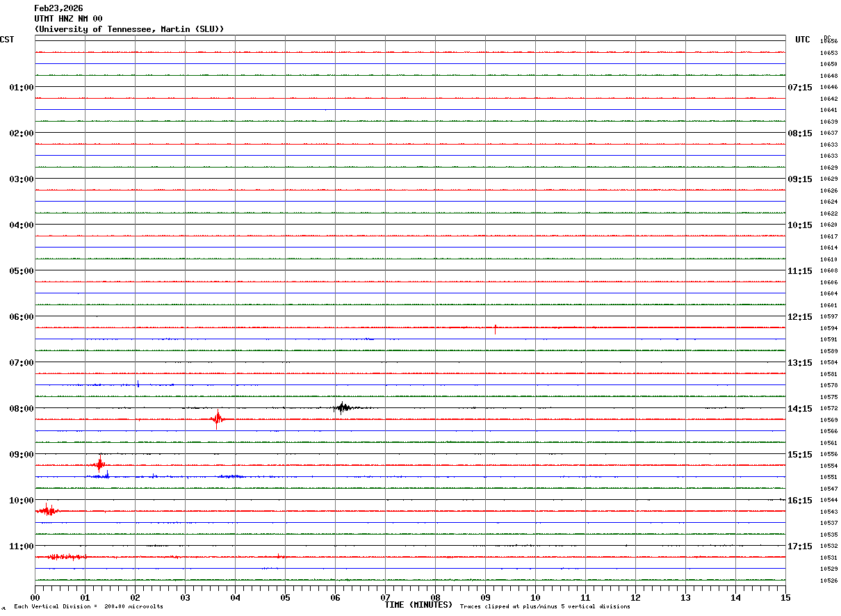The width and height of the screenshot is (841, 616).
Task: Click the DC offset value 10608
Action: (x=828, y=271)
